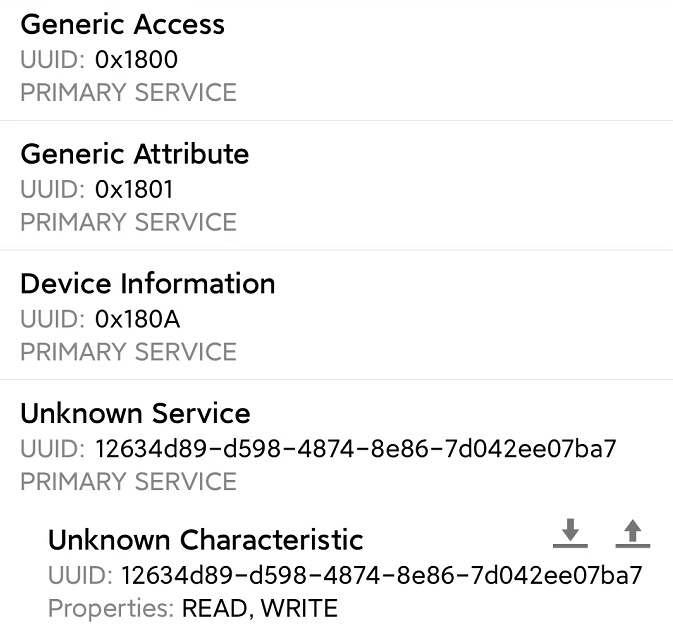Screen dimensions: 673x635
Task: Click PRIMARY SERVICE label under Unknown Service
Action: 128,481
